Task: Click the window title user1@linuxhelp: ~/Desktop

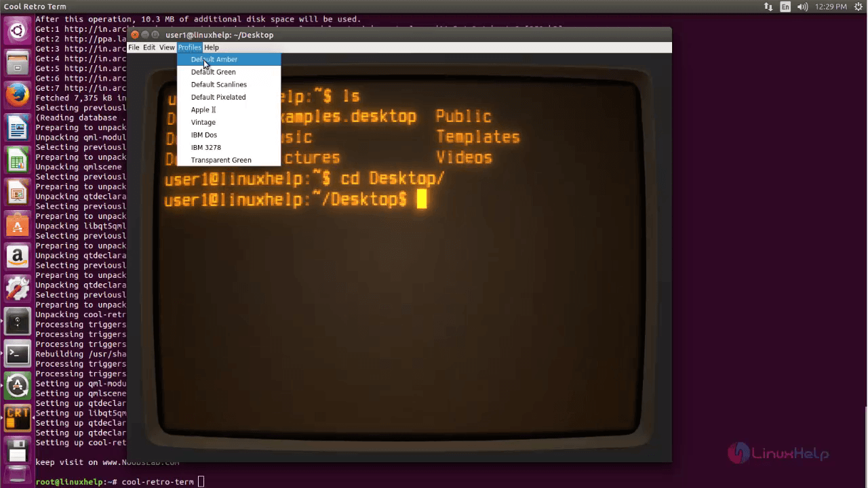Action: pos(219,35)
